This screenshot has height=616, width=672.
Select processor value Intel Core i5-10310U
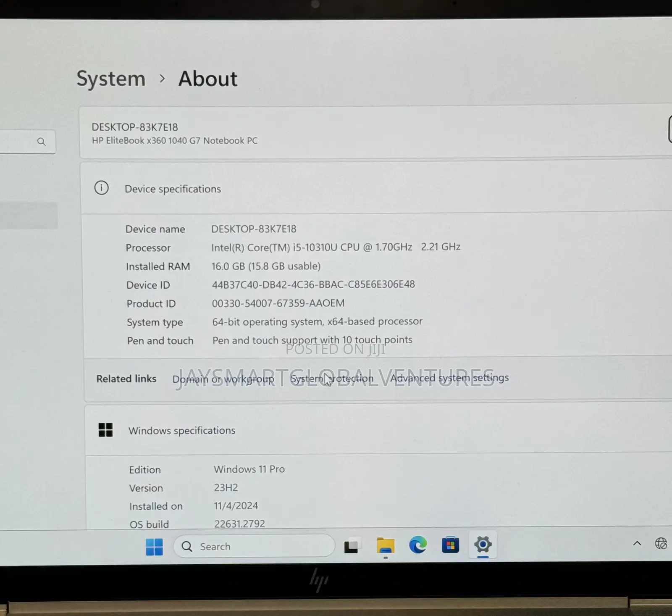(336, 247)
